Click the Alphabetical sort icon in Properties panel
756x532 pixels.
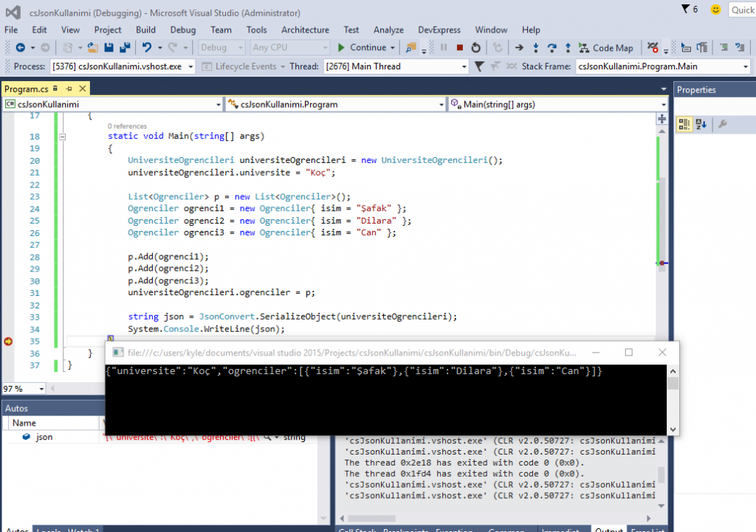pyautogui.click(x=701, y=124)
